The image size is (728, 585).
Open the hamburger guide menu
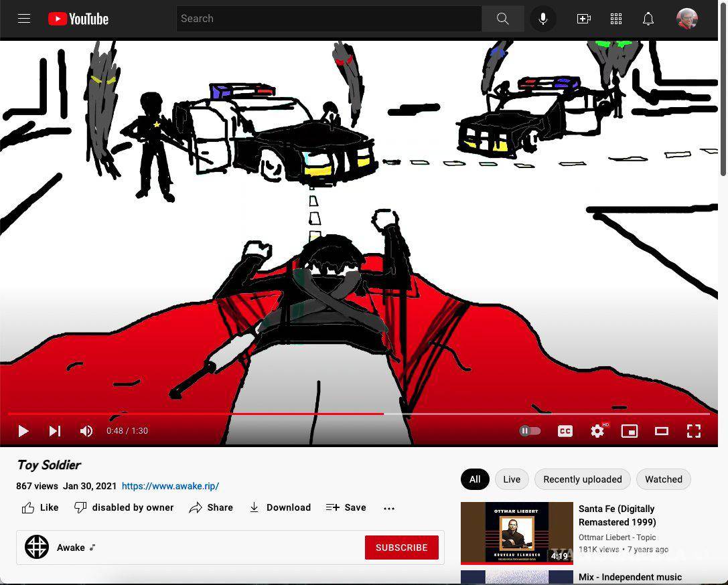click(x=24, y=19)
